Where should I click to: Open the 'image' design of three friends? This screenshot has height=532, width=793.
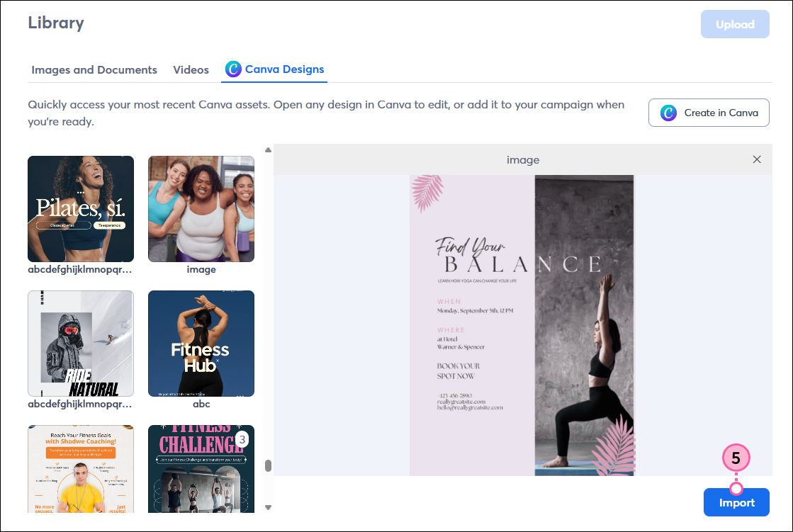(x=201, y=208)
